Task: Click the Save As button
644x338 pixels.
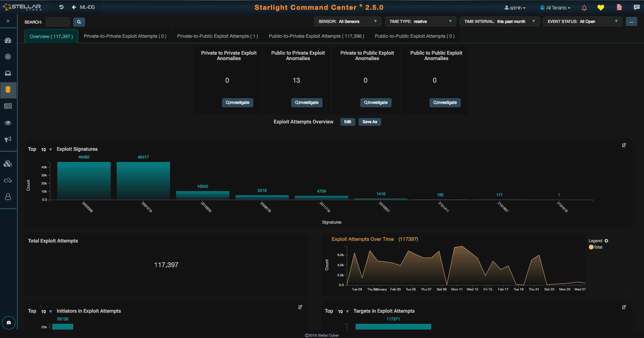Action: (370, 122)
